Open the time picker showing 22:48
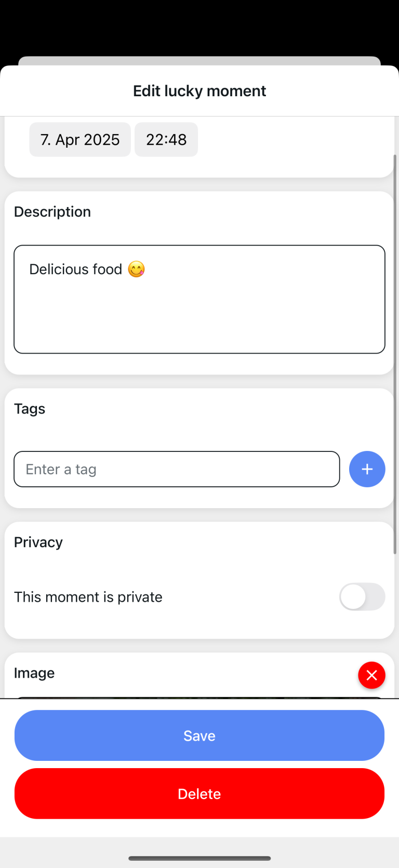Viewport: 399px width, 868px height. (x=166, y=139)
